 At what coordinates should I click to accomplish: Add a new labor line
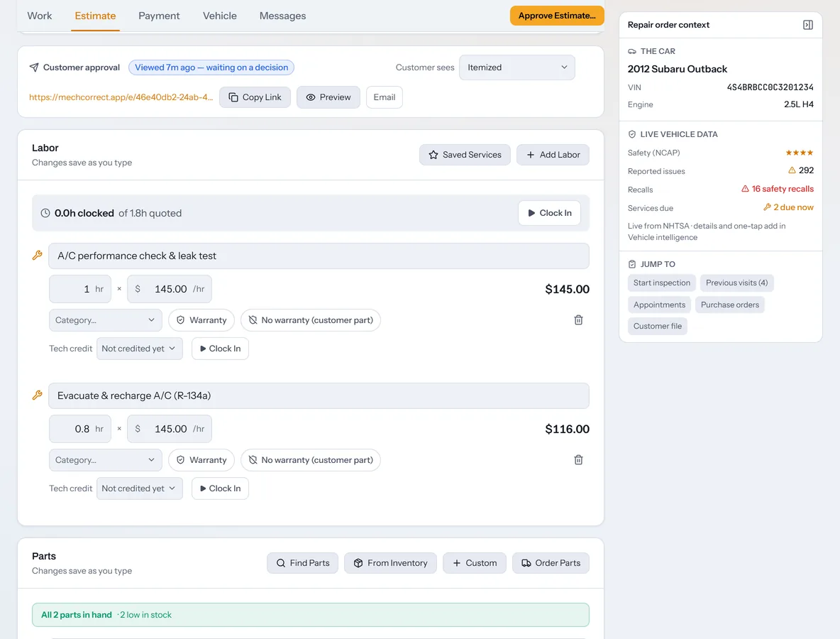(x=553, y=155)
